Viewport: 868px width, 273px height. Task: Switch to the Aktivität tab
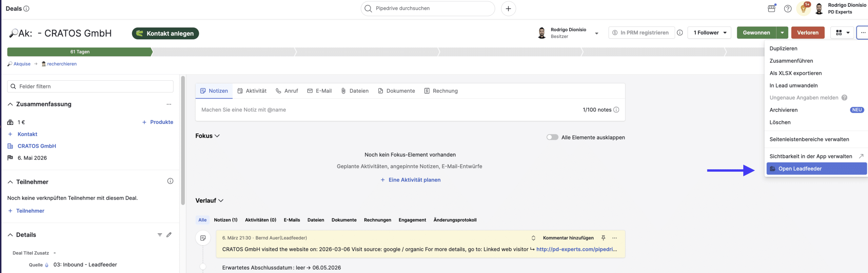pos(252,91)
